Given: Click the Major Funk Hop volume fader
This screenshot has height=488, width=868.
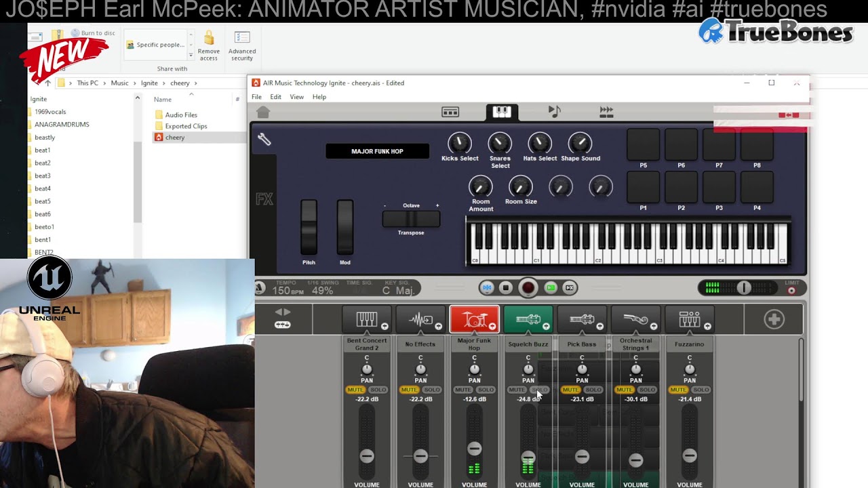Looking at the screenshot, I should [x=474, y=448].
